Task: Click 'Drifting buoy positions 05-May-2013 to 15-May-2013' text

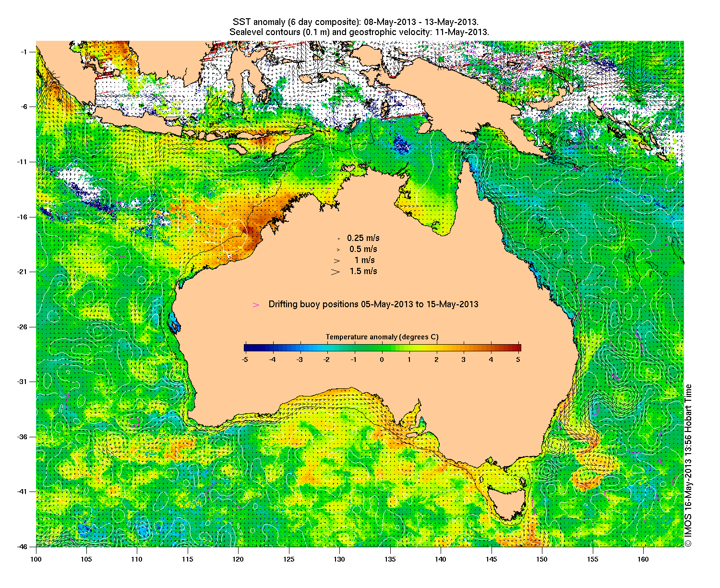Action: [373, 304]
